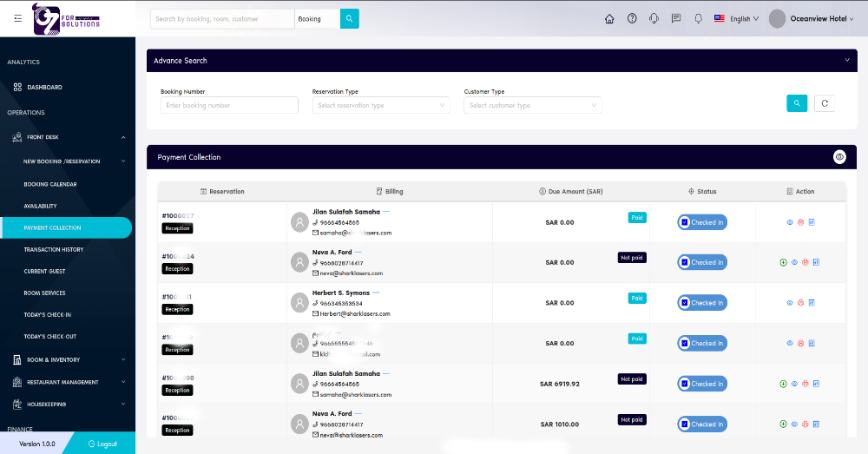Select Payment Collection menu item
This screenshot has width=868, height=454.
(x=67, y=227)
